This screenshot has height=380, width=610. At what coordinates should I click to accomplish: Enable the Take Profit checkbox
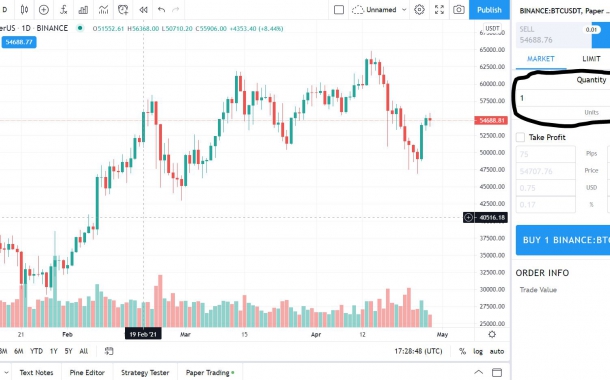[x=520, y=137]
